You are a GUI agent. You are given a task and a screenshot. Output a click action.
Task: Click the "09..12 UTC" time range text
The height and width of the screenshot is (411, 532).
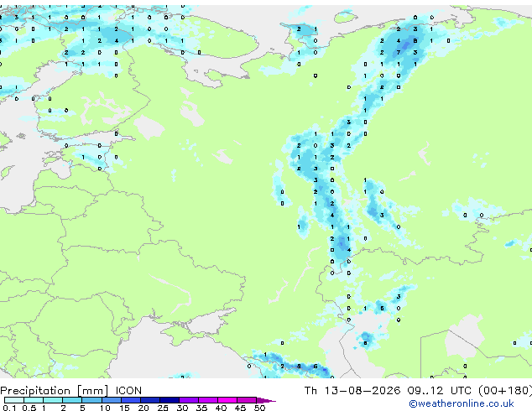tap(439, 391)
